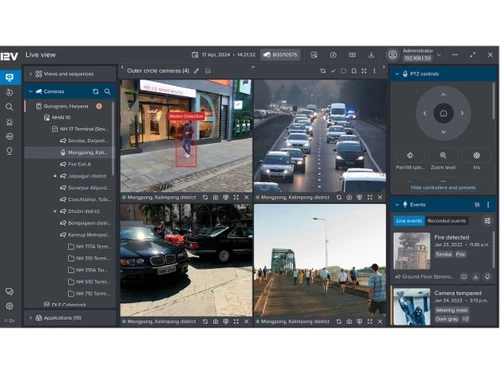Pan PTZ camera right

coord(462,113)
